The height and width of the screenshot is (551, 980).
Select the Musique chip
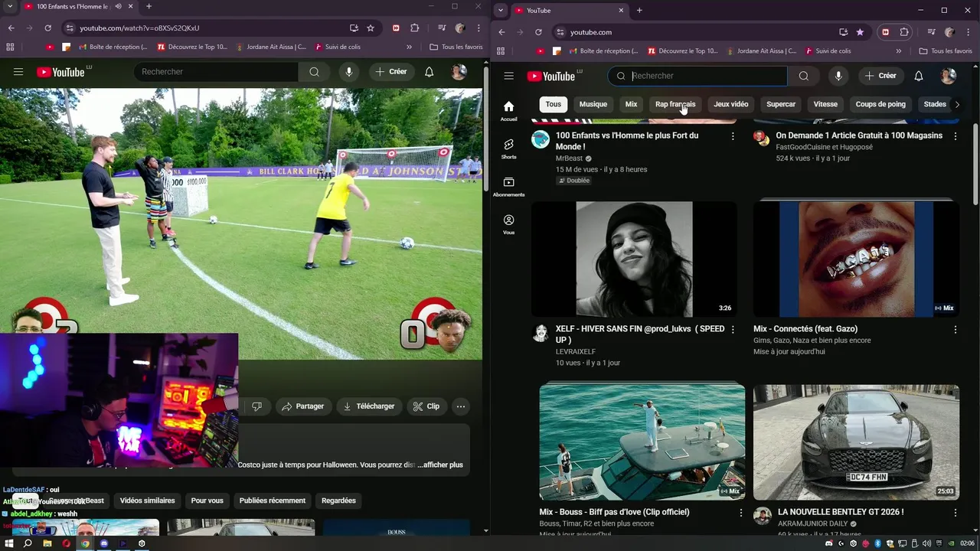593,104
